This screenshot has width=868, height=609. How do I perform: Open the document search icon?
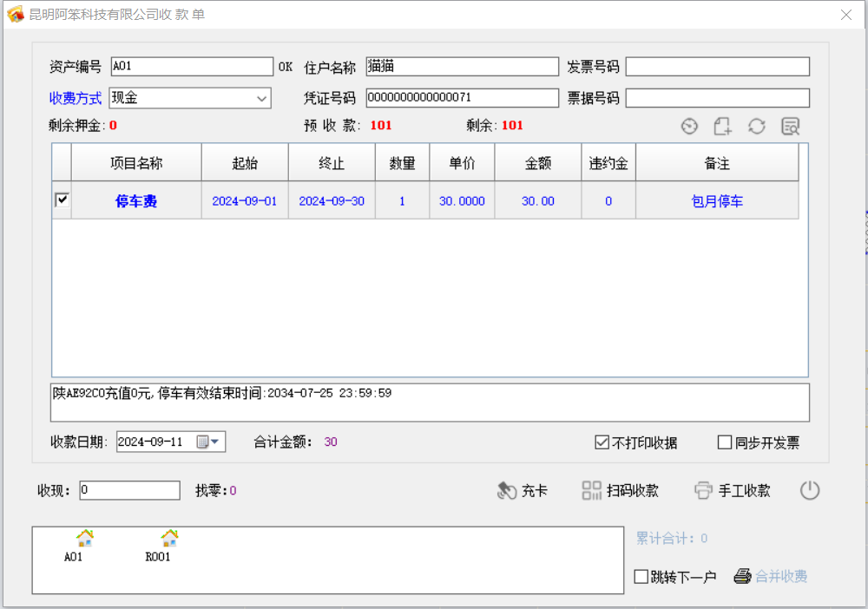pyautogui.click(x=790, y=126)
